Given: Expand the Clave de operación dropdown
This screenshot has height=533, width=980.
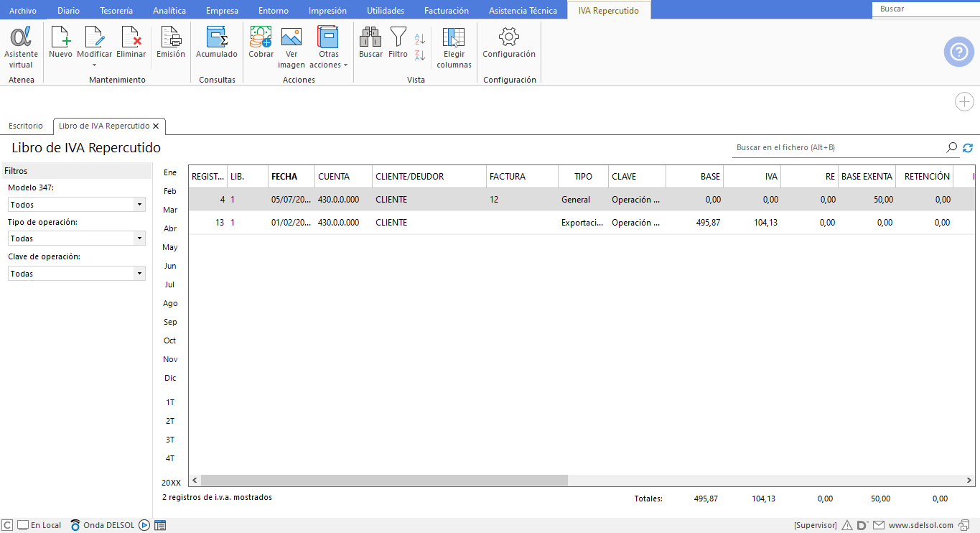Looking at the screenshot, I should pyautogui.click(x=139, y=274).
